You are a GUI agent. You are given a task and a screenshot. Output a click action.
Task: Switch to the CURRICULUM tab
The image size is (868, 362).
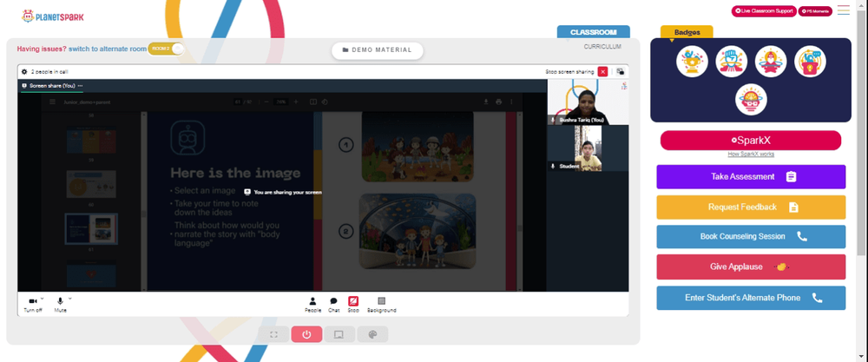(x=602, y=47)
